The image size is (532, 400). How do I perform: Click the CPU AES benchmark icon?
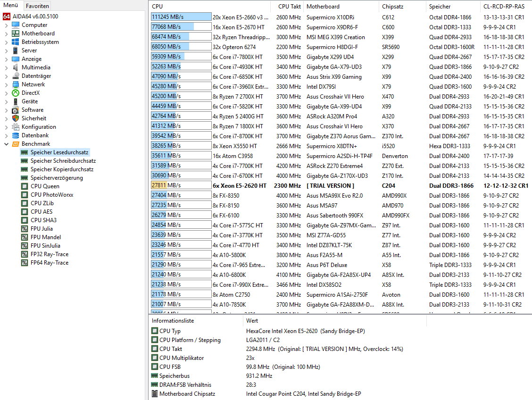click(x=25, y=212)
